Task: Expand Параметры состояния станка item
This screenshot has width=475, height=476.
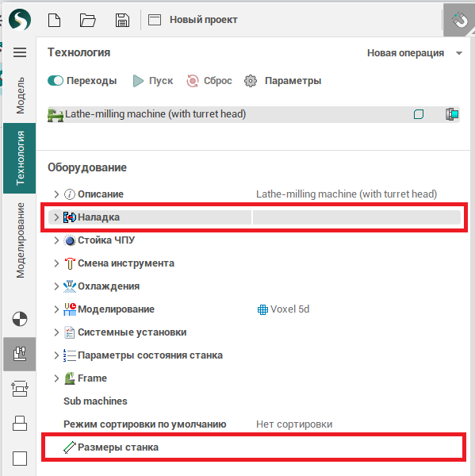Action: [56, 355]
